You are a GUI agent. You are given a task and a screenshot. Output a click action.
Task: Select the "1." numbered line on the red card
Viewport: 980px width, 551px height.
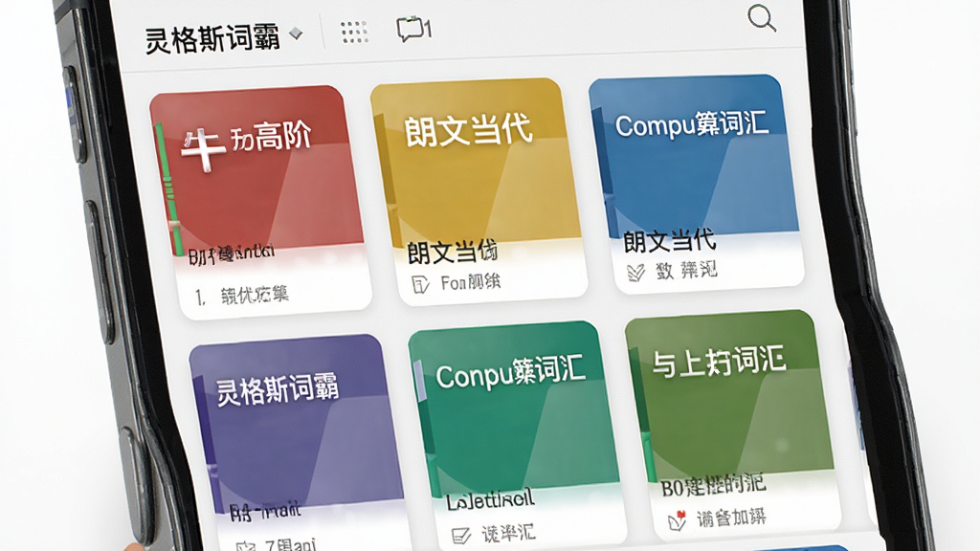coord(242,296)
